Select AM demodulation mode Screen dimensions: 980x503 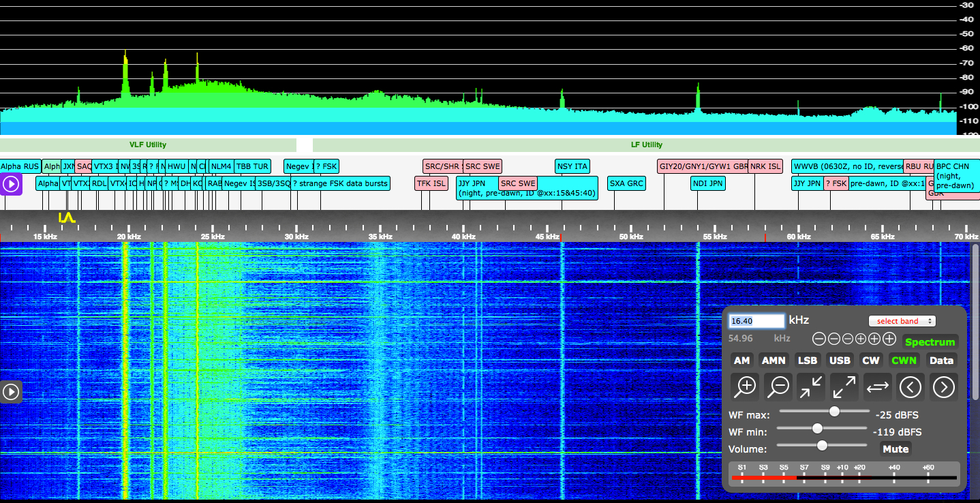click(x=741, y=361)
